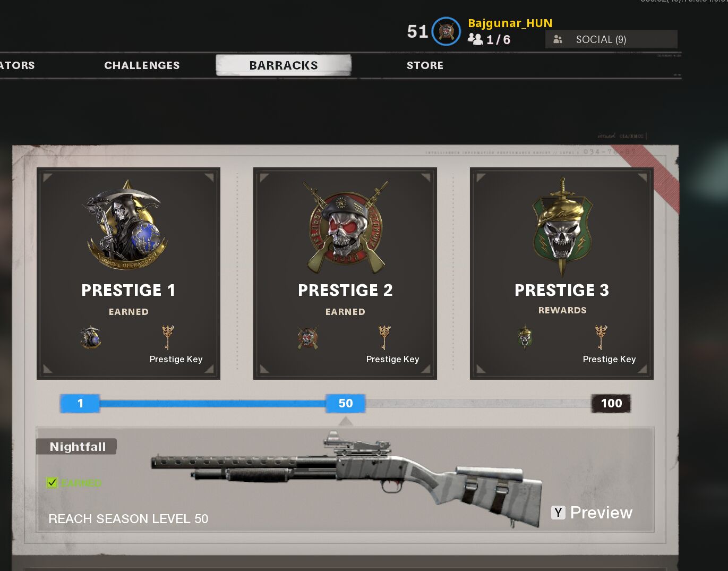Click the Prestige Key icon under Prestige 1

pos(168,337)
